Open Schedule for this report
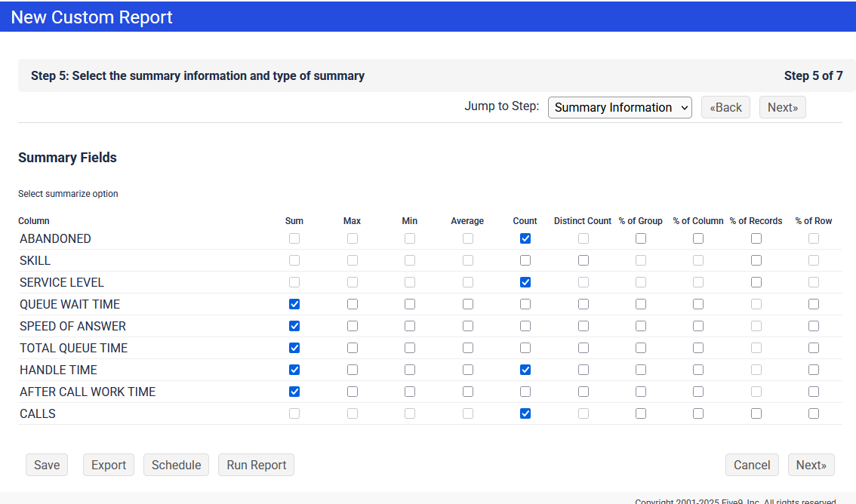 pos(176,465)
